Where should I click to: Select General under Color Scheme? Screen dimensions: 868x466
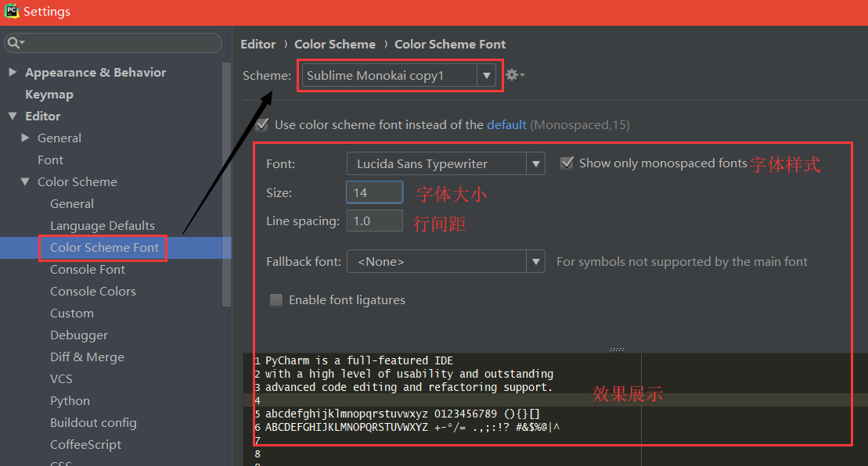[x=72, y=204]
